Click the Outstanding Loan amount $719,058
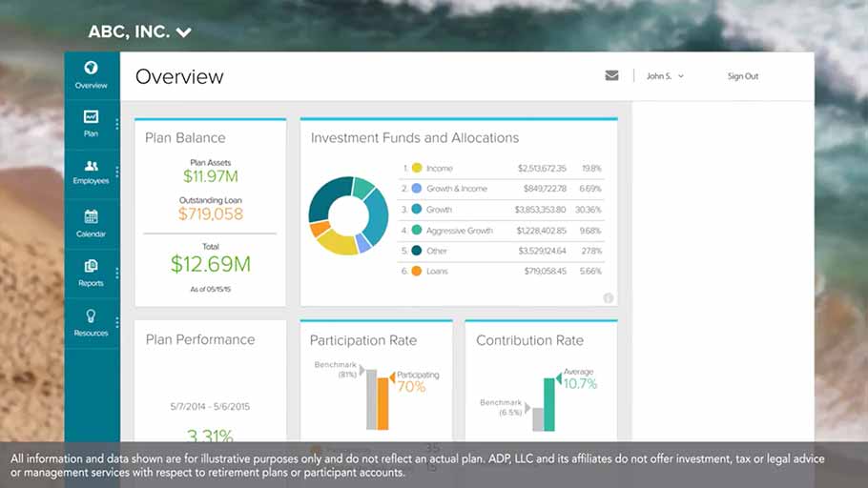This screenshot has width=868, height=488. (211, 214)
